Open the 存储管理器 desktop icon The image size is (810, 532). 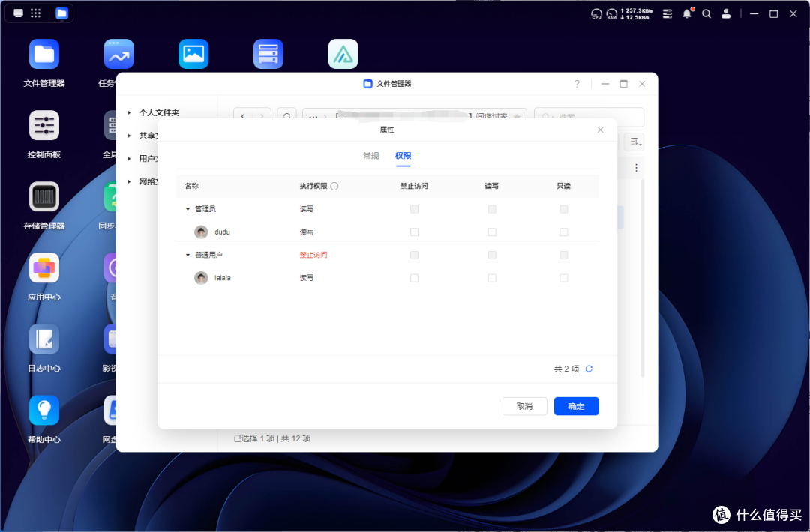[x=44, y=196]
